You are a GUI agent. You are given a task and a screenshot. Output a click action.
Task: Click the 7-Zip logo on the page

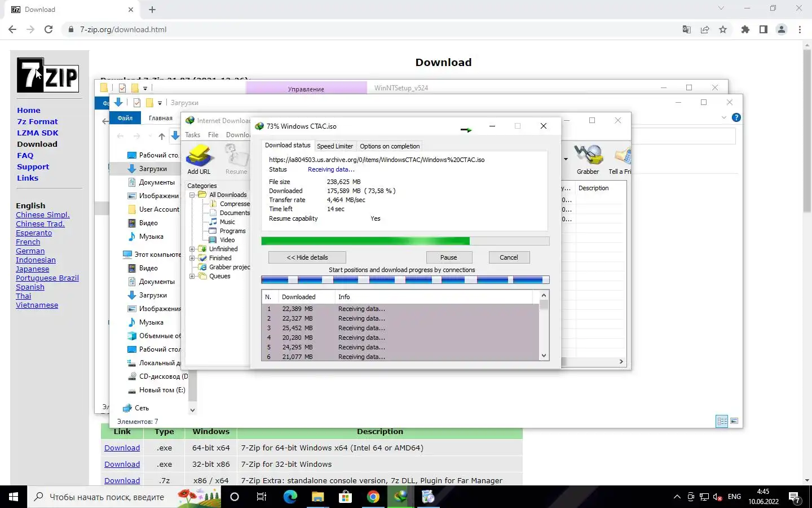pos(48,75)
